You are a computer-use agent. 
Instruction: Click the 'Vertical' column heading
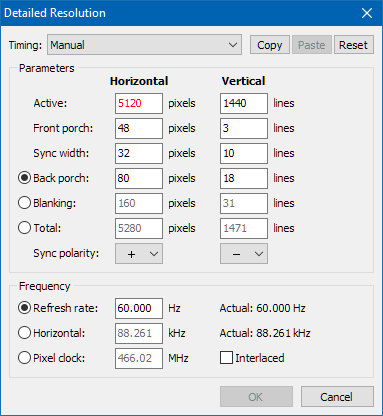point(244,81)
